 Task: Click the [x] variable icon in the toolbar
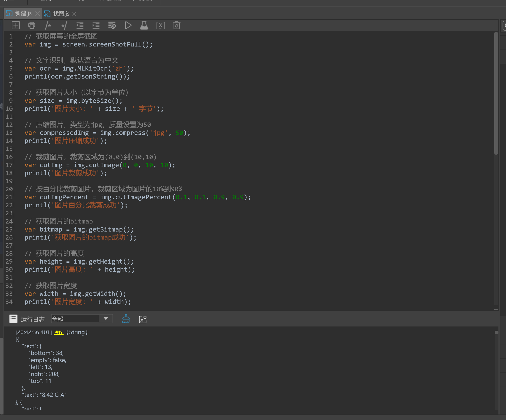pos(160,25)
